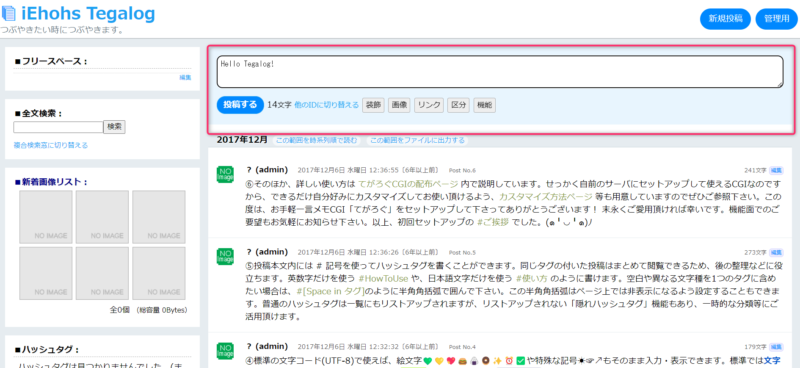Open the 装飾 decoration options button
The height and width of the screenshot is (368, 800).
pos(373,105)
